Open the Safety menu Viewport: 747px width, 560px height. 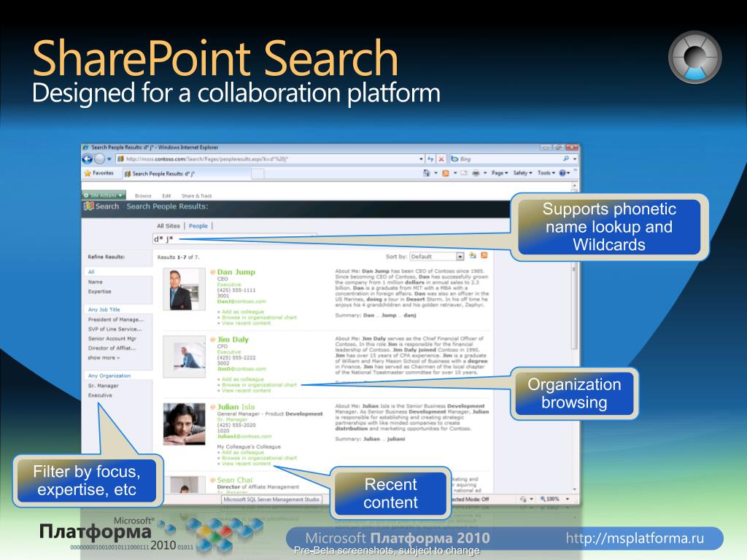[522, 174]
